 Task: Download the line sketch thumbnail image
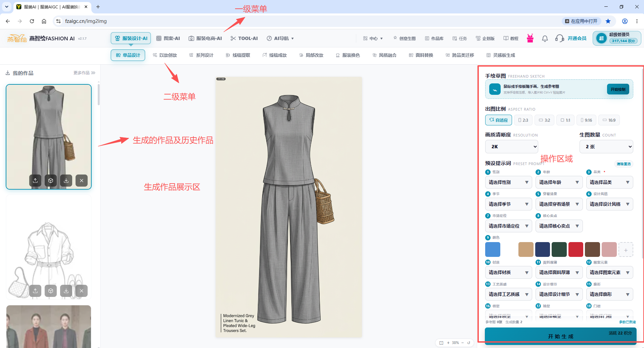tap(66, 291)
